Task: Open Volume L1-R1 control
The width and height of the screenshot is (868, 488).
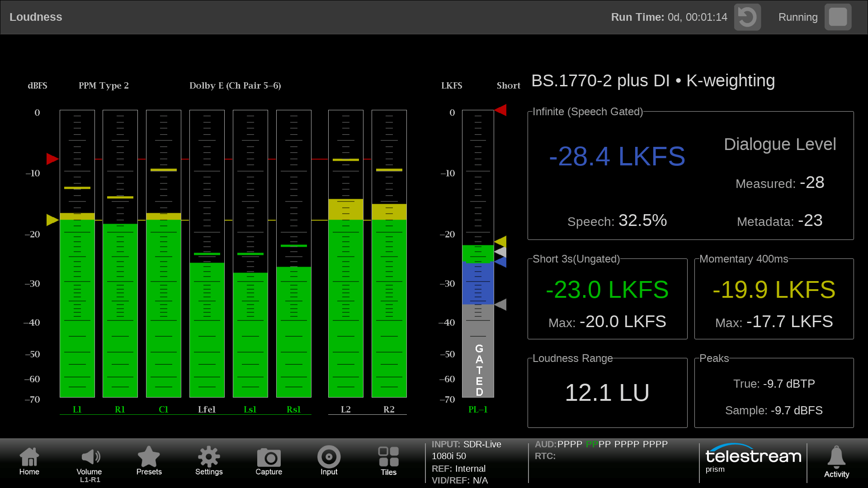Action: [90, 461]
